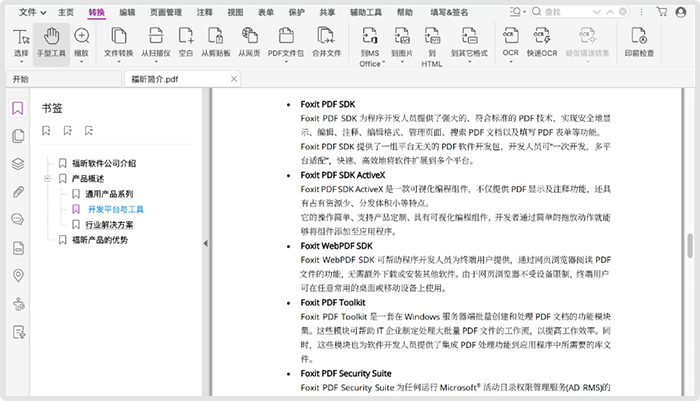Switch to the 编辑 ribbon tab
700x401 pixels.
127,13
